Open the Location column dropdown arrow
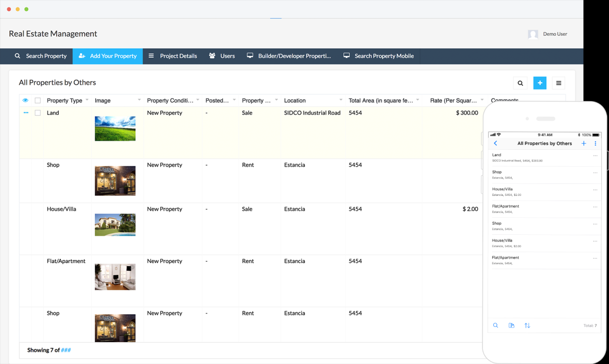This screenshot has width=609, height=364. (341, 100)
